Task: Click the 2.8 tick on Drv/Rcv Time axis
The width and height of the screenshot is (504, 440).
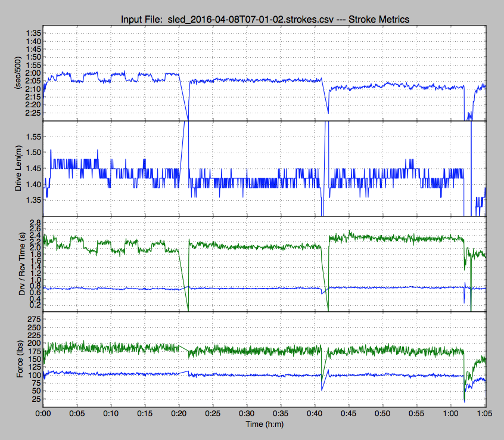Action: point(35,222)
